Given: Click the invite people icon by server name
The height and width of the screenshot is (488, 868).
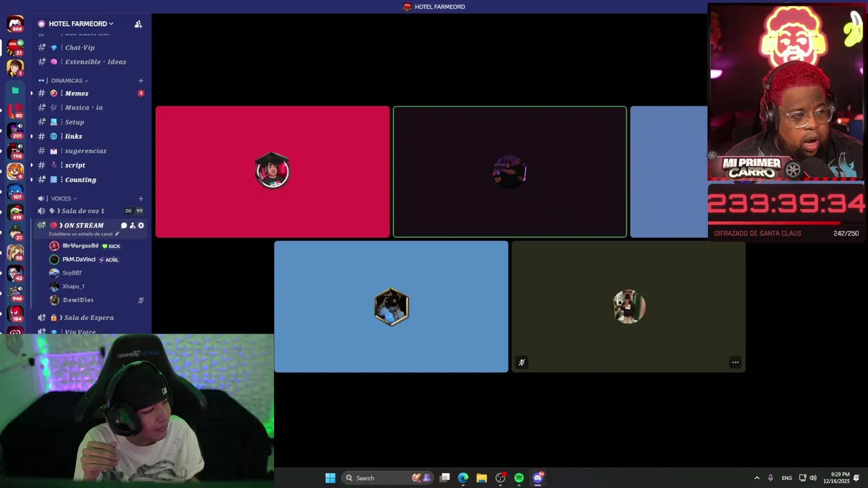Looking at the screenshot, I should click(x=138, y=24).
